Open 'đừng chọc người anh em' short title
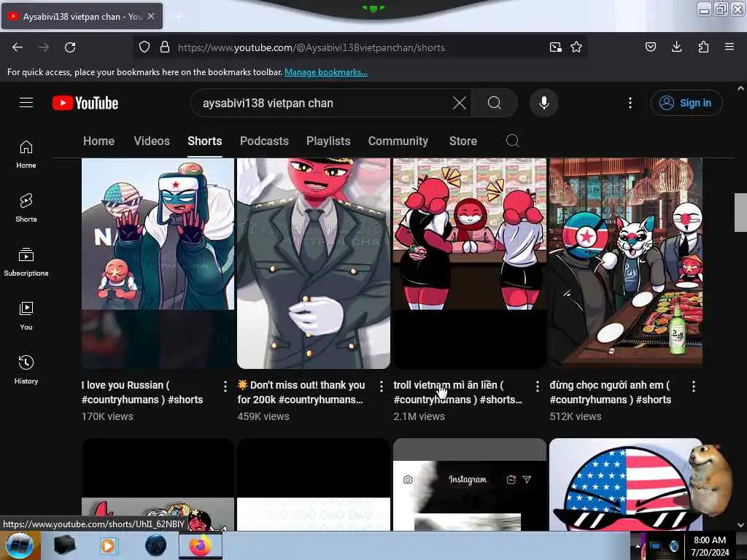 pyautogui.click(x=611, y=392)
